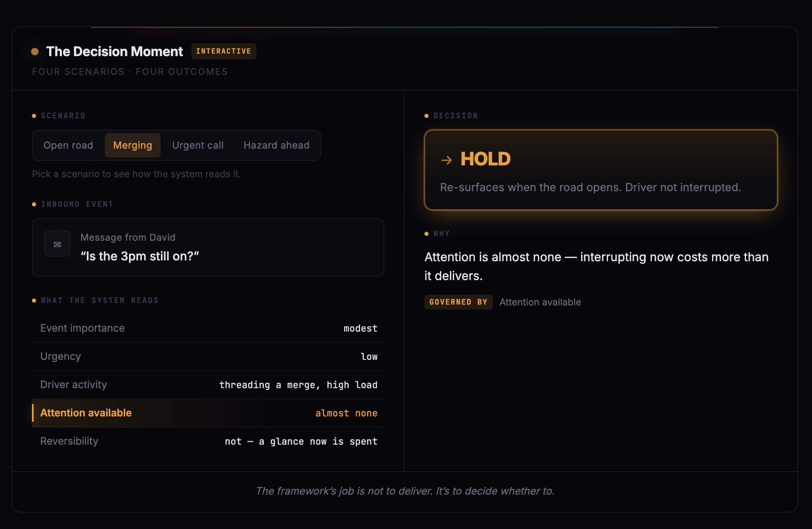Click the 'Pick a scenario' hint text

click(136, 174)
